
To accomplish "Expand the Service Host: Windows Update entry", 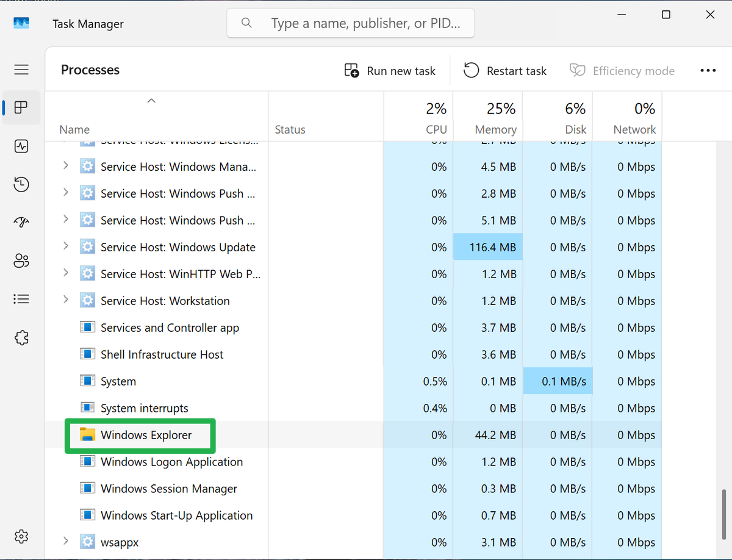I will tap(65, 247).
